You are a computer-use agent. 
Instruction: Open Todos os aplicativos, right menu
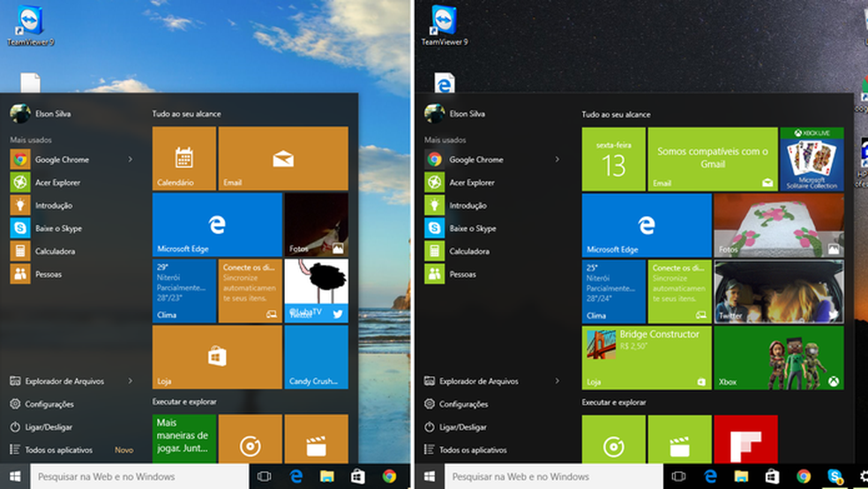click(x=465, y=449)
